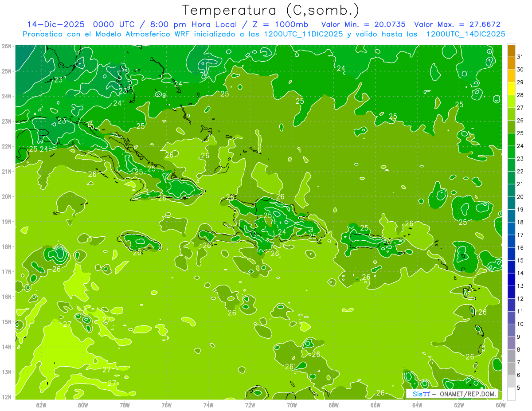Click the 18N latitude axis label
The width and height of the screenshot is (532, 411).
(x=7, y=247)
